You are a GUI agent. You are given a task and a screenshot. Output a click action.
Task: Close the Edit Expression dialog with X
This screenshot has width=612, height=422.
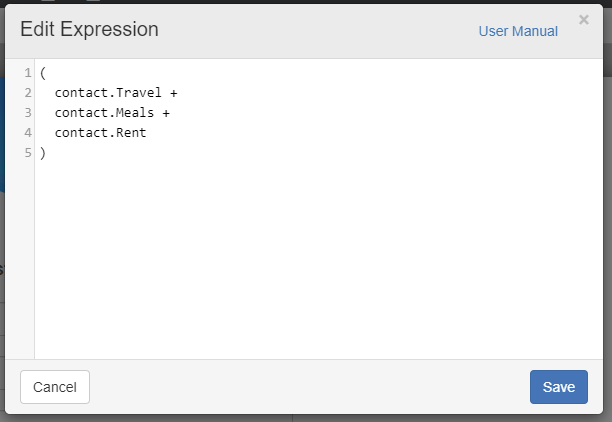584,20
